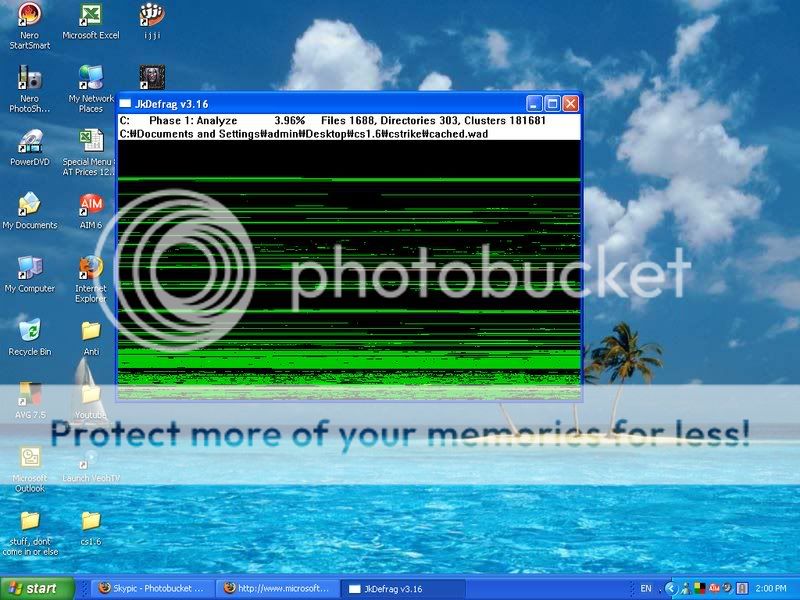Click the letter A tray icon beside the clock
Viewport: 800px width, 600px height.
pyautogui.click(x=742, y=589)
